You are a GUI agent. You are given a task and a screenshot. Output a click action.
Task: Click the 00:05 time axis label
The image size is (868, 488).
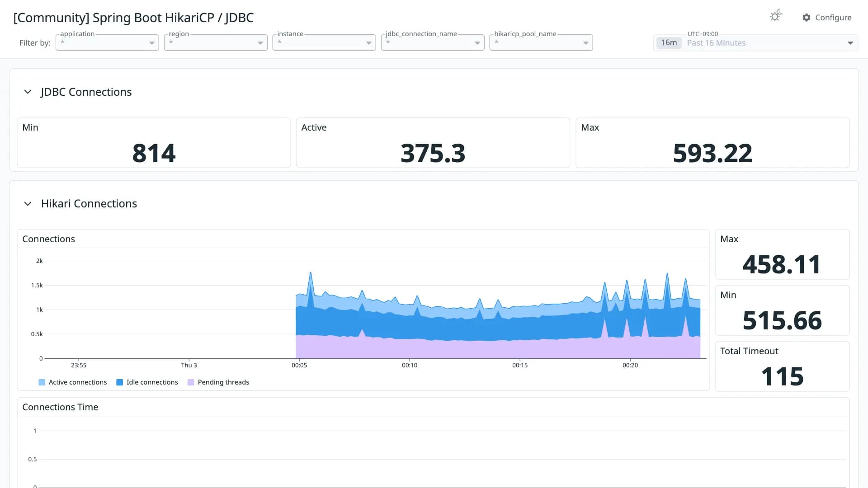[x=299, y=365]
